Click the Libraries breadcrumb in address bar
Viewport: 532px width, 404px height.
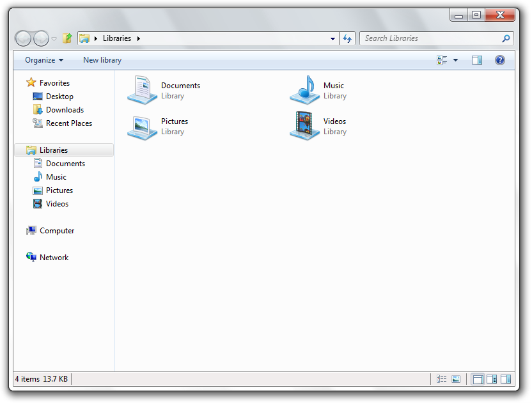coord(117,38)
